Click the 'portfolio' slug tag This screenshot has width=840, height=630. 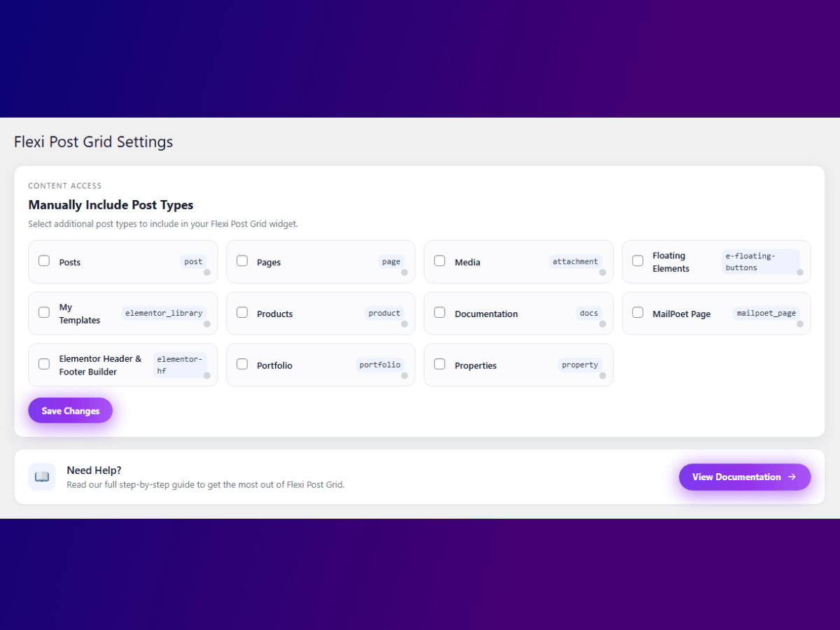[x=379, y=365]
